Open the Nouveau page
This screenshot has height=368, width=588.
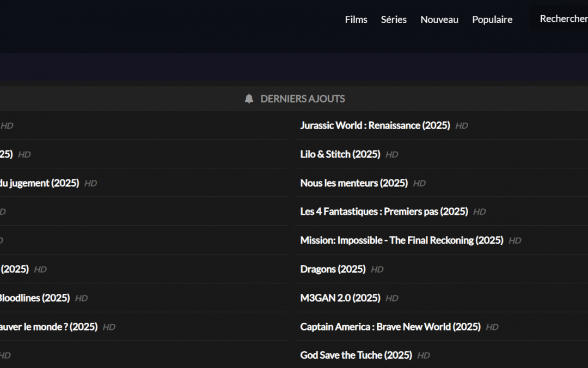tap(439, 20)
